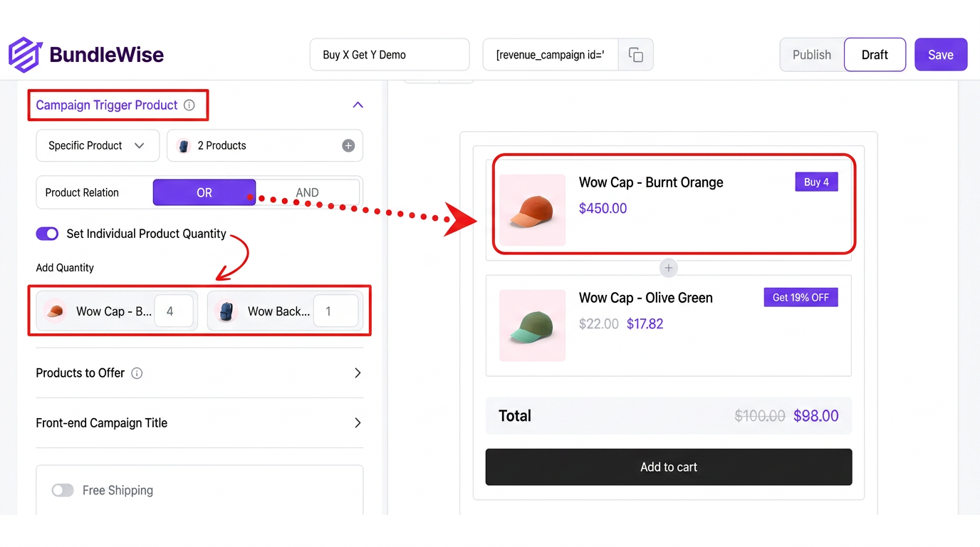The image size is (980, 547).
Task: Click the backpack icon beside 2 Products
Action: tap(184, 145)
